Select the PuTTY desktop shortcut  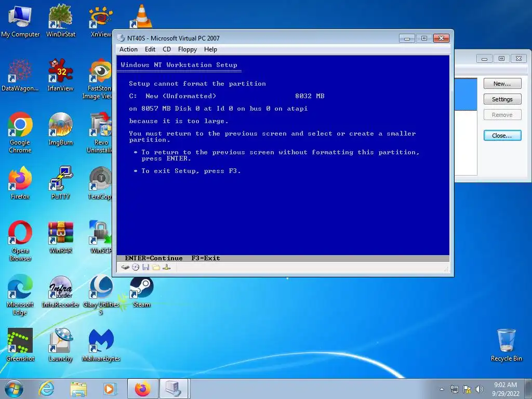click(60, 183)
